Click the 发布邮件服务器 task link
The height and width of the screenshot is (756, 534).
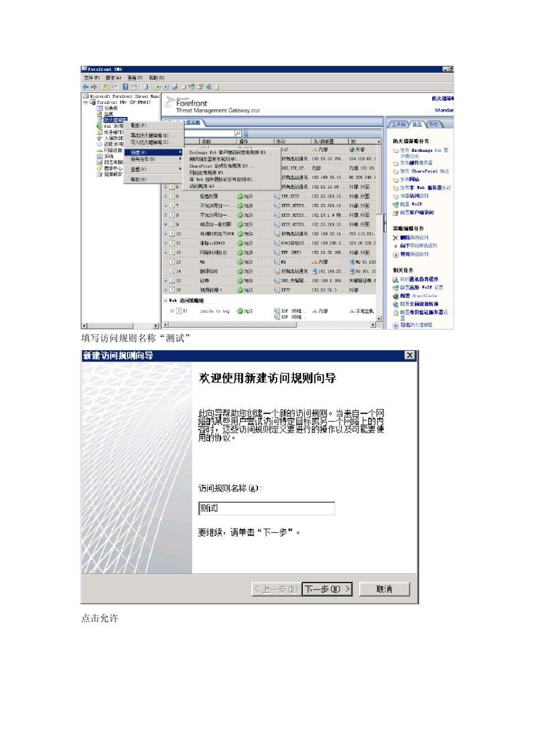(x=416, y=163)
